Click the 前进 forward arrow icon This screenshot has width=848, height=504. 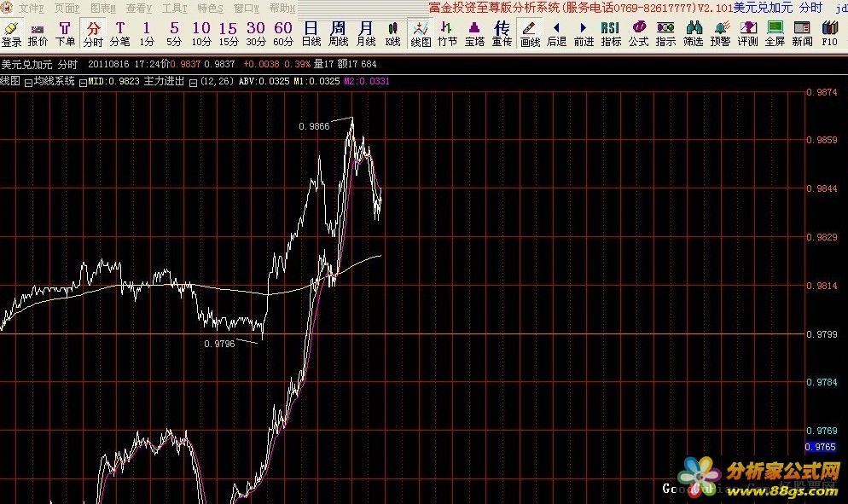coord(584,33)
